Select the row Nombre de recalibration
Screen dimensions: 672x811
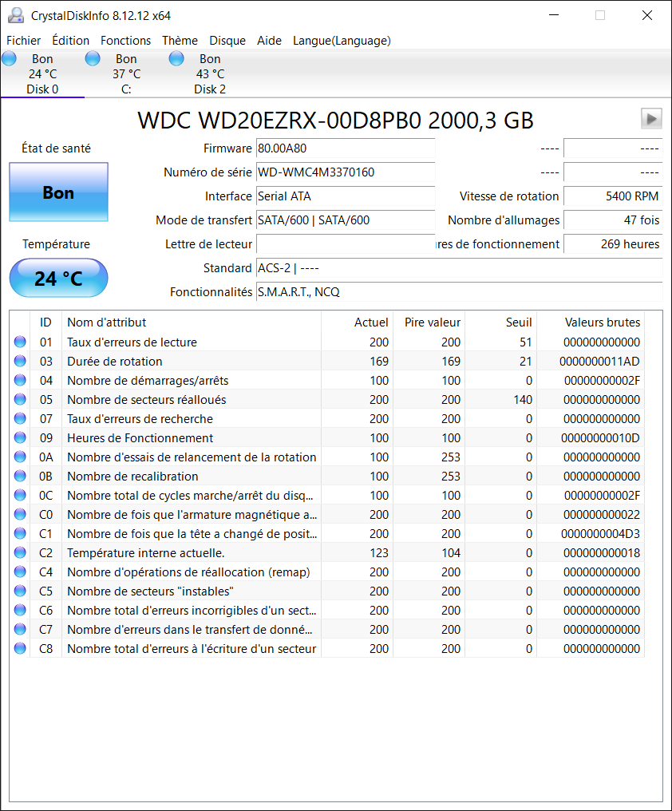pyautogui.click(x=327, y=476)
